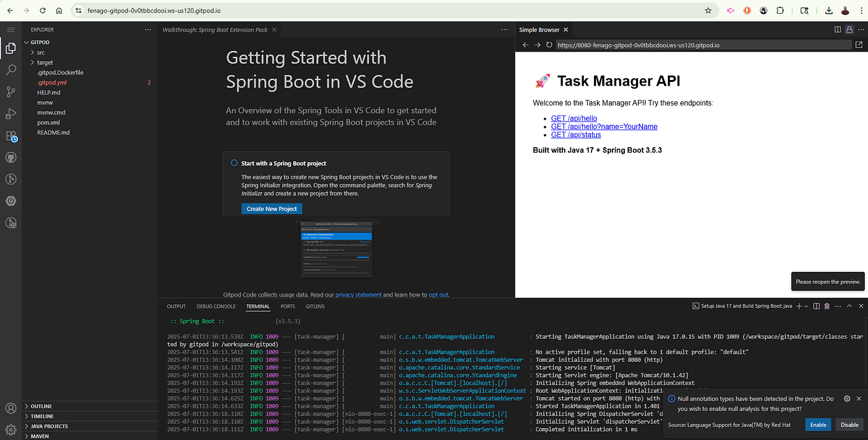The height and width of the screenshot is (440, 868).
Task: Select the Spring Boot Extension Pack walkthrough tab
Action: point(219,30)
